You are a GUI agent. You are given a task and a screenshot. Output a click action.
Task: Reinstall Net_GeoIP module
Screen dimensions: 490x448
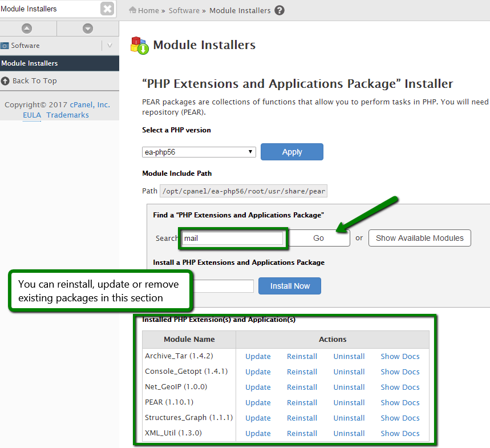[x=302, y=387]
